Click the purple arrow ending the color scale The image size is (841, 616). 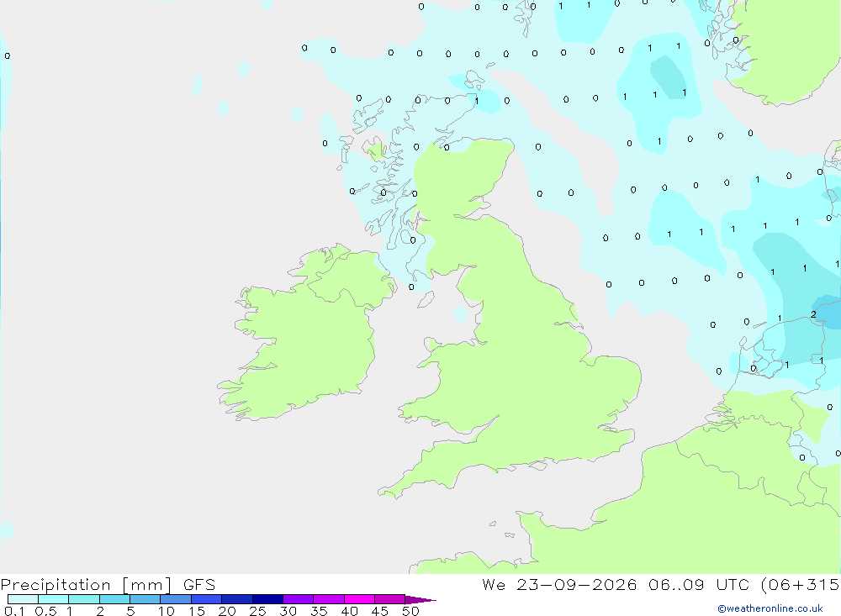tap(420, 599)
